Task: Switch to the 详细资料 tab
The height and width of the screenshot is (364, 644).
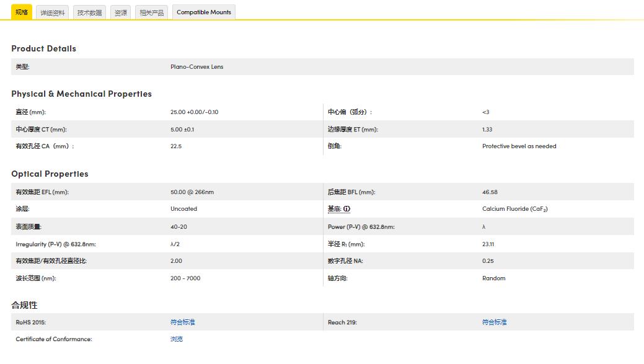Action: click(53, 12)
